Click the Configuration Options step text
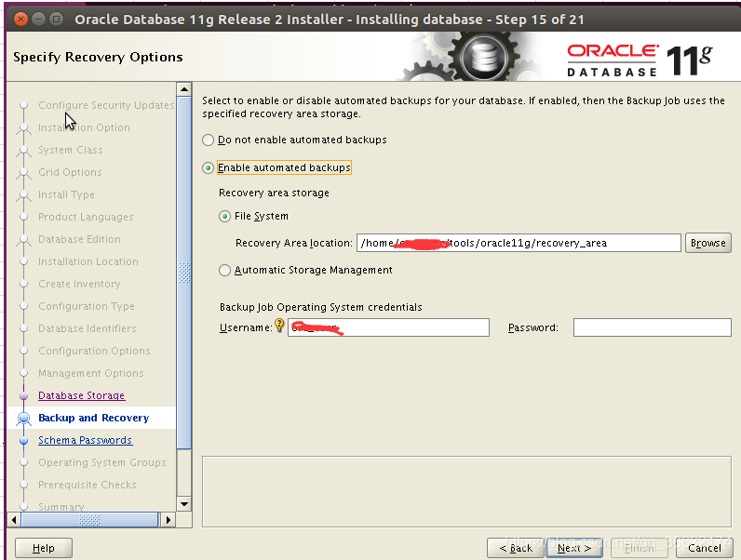The image size is (741, 560). [x=94, y=351]
